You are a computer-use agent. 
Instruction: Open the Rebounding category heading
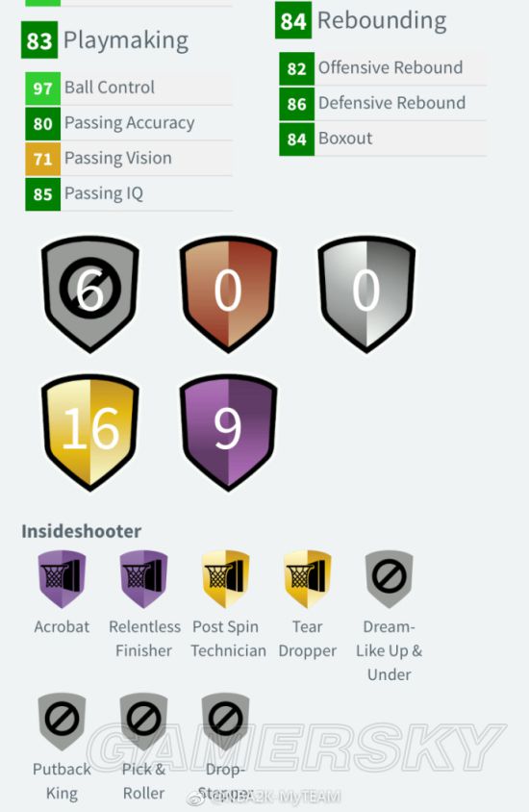[x=382, y=21]
